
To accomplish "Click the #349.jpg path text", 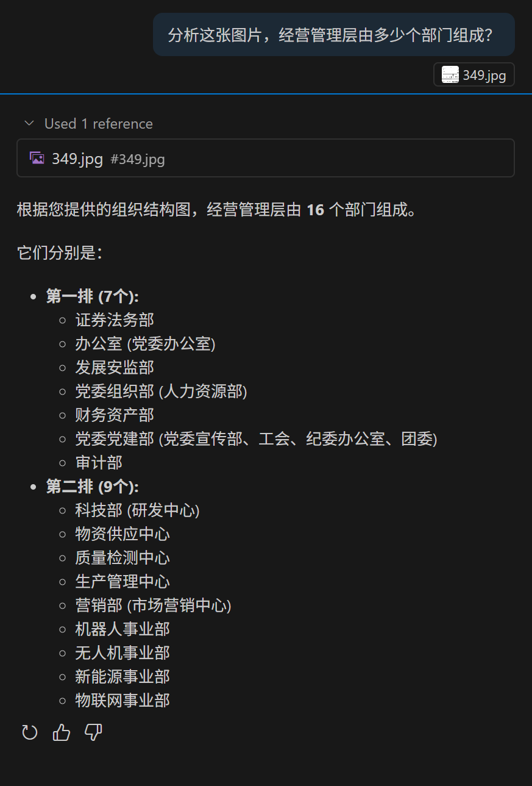I will (x=138, y=160).
